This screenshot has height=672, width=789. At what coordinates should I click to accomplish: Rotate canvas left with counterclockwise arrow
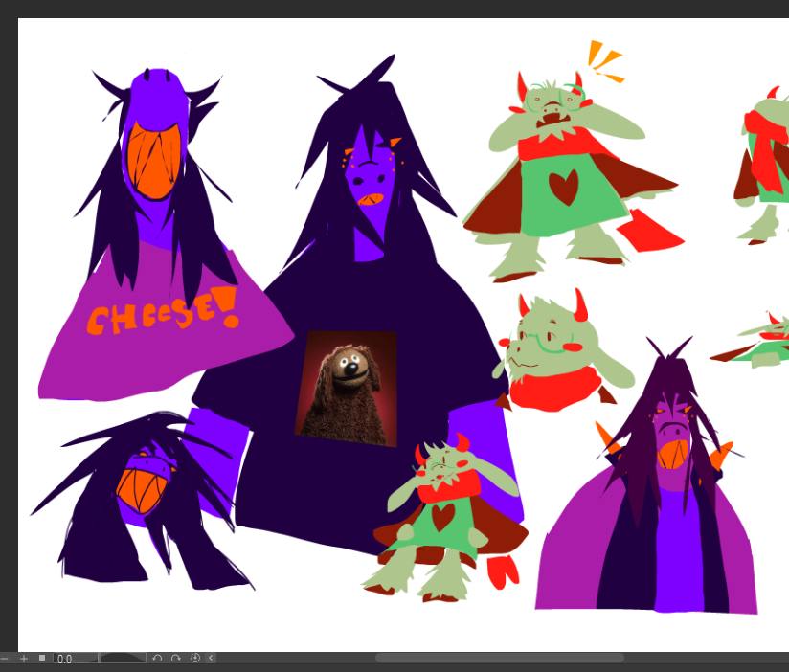[x=157, y=658]
